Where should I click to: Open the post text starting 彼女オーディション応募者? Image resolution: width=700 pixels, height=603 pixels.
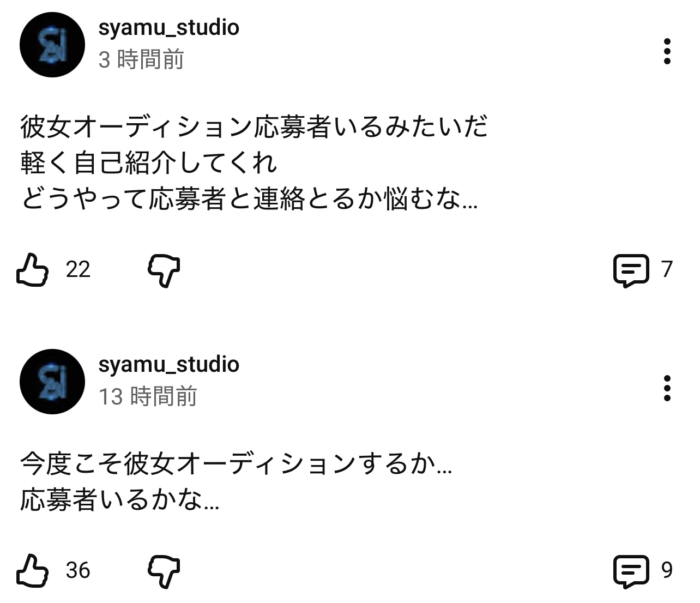[x=254, y=163]
